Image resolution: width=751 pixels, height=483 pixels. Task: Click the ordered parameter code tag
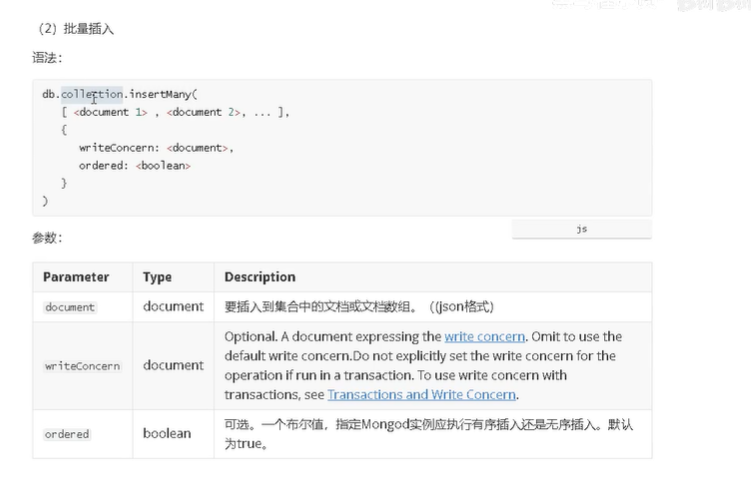click(67, 434)
